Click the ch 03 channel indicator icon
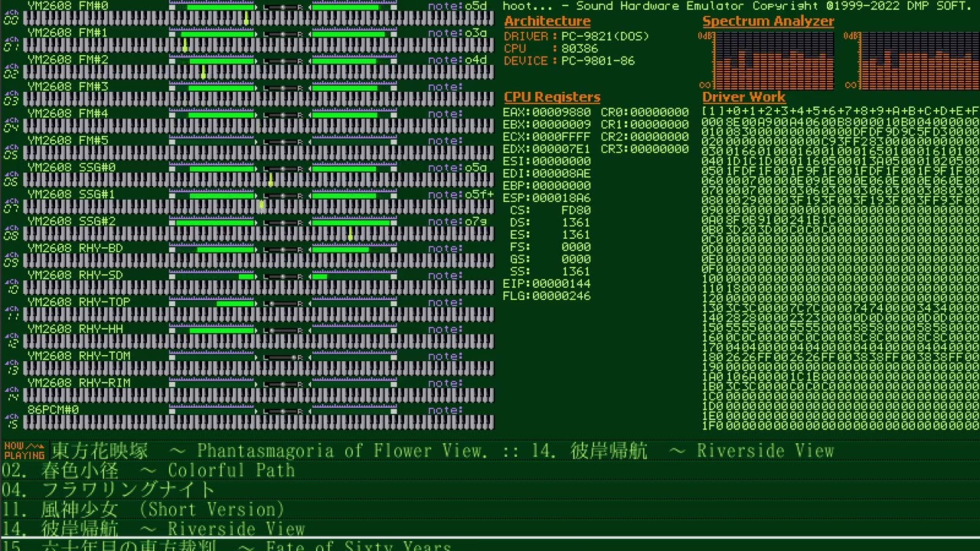 (11, 98)
